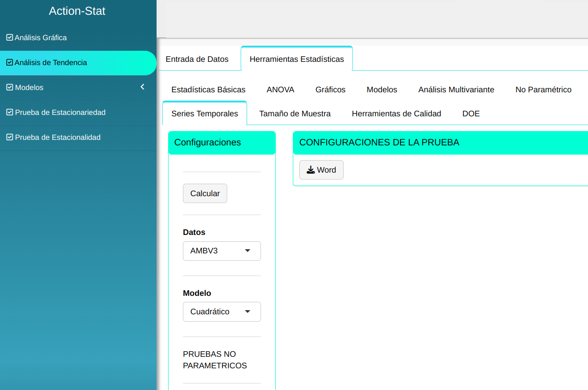Switch to the No Paramétrico tab

pyautogui.click(x=543, y=90)
